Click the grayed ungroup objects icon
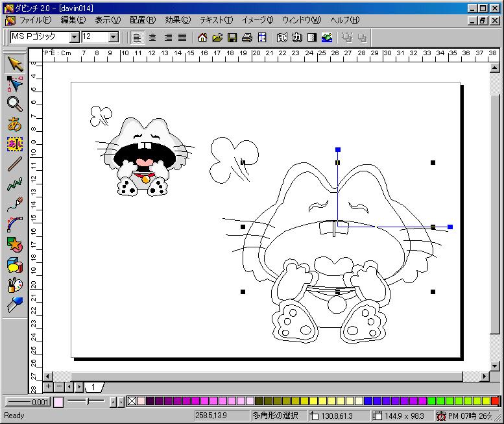 pos(362,38)
